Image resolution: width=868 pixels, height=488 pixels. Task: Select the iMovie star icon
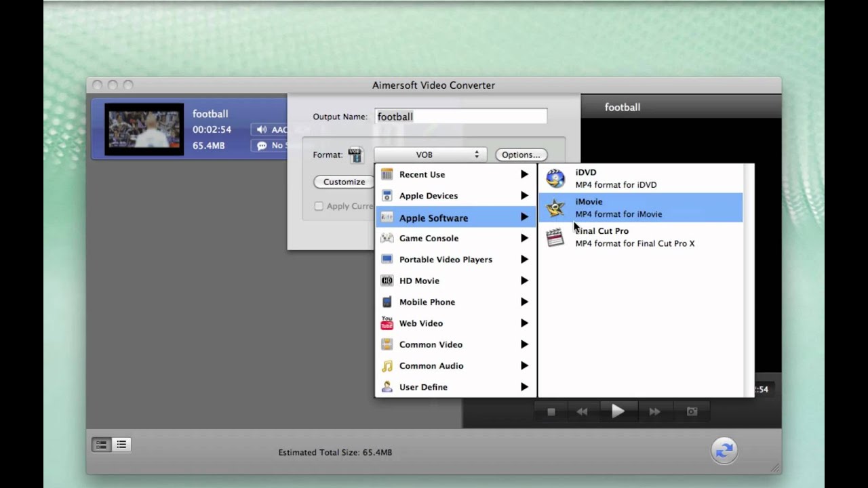coord(555,208)
